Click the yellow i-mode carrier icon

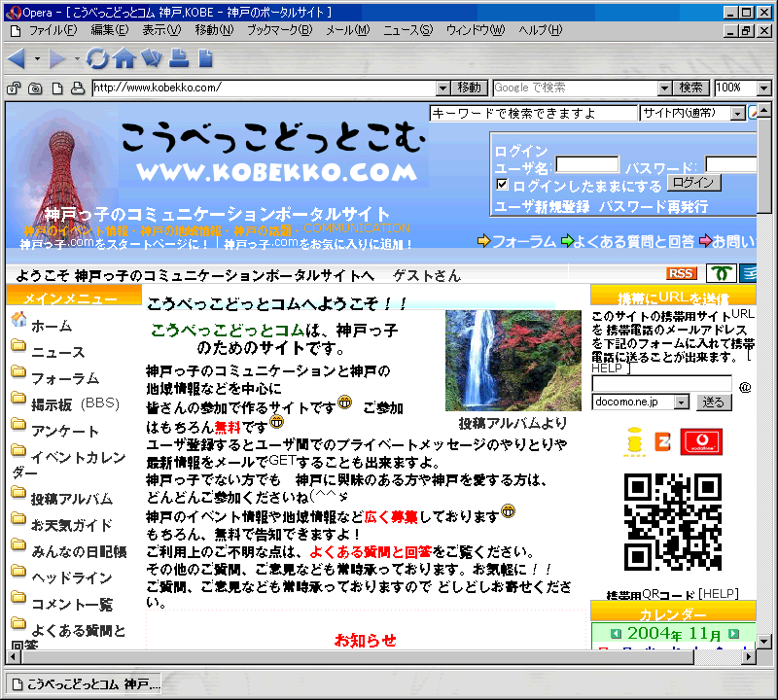click(635, 441)
